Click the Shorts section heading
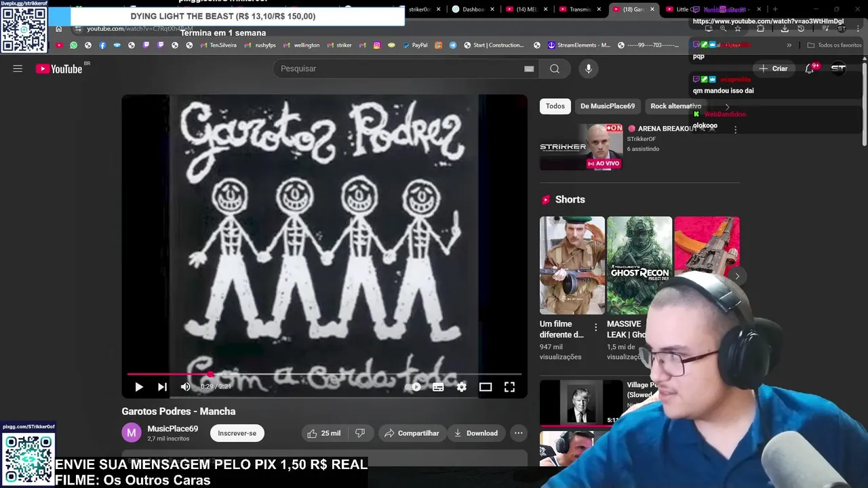This screenshot has height=488, width=868. click(570, 199)
